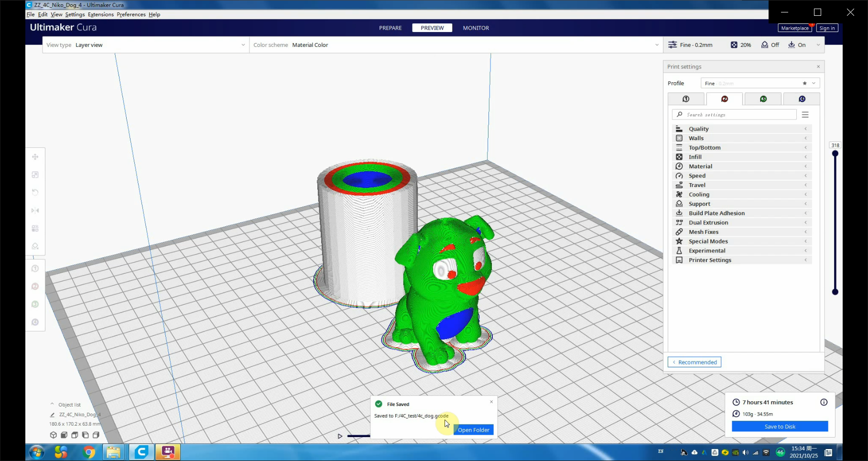868x461 pixels.
Task: Assign extruder 4 in left toolbar
Action: [35, 322]
